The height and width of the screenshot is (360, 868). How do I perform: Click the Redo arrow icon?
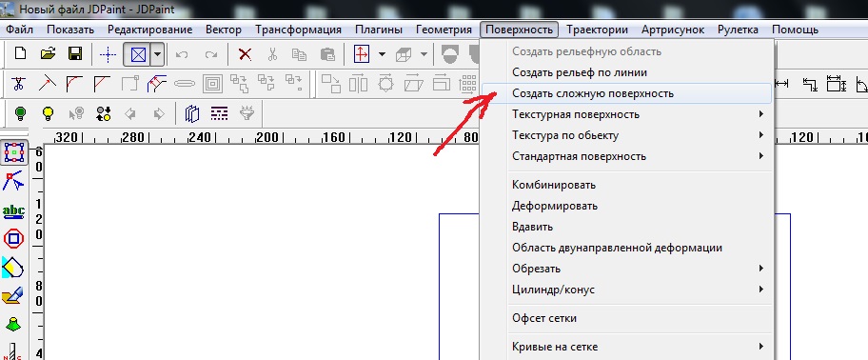click(211, 54)
